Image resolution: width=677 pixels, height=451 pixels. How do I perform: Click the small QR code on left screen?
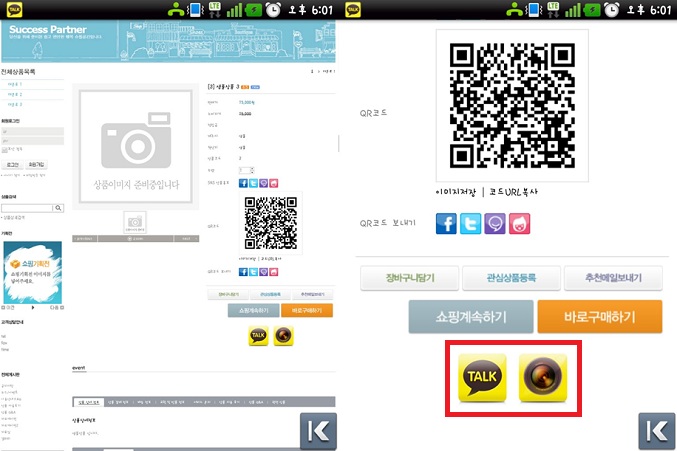click(x=271, y=223)
